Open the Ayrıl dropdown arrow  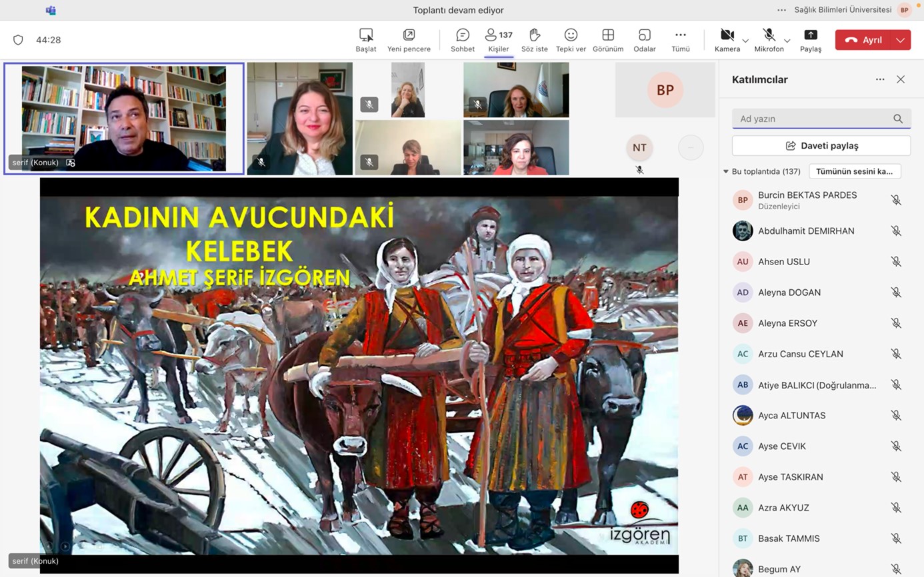coord(901,40)
